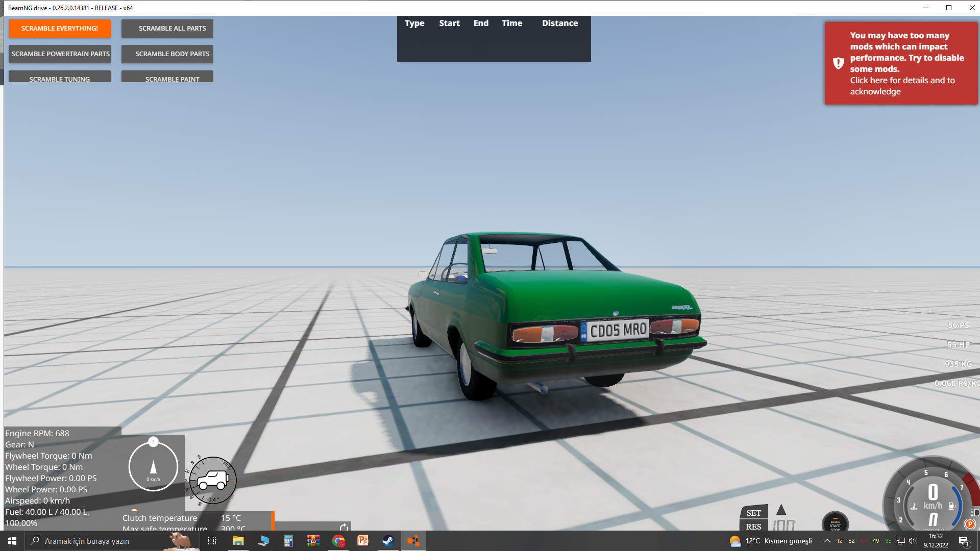The height and width of the screenshot is (551, 980).
Task: Click the End column header
Action: [x=481, y=23]
